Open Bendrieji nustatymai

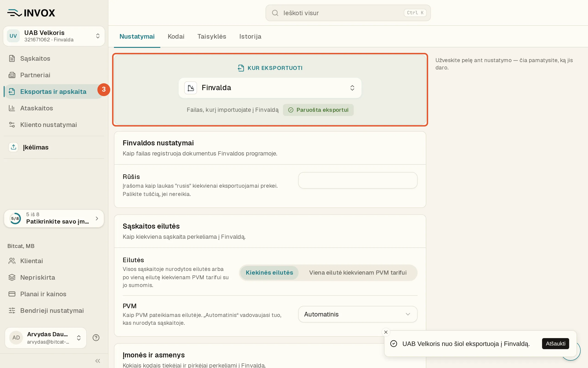(x=54, y=310)
